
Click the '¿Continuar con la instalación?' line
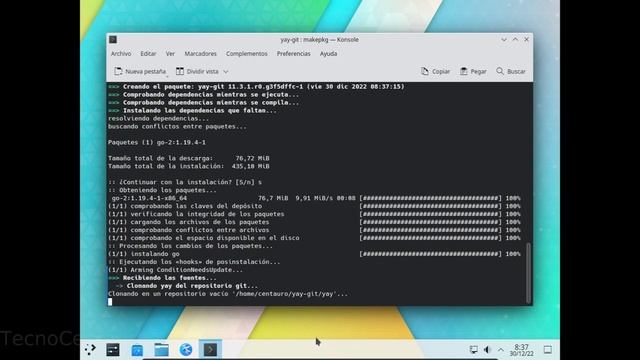(x=185, y=182)
